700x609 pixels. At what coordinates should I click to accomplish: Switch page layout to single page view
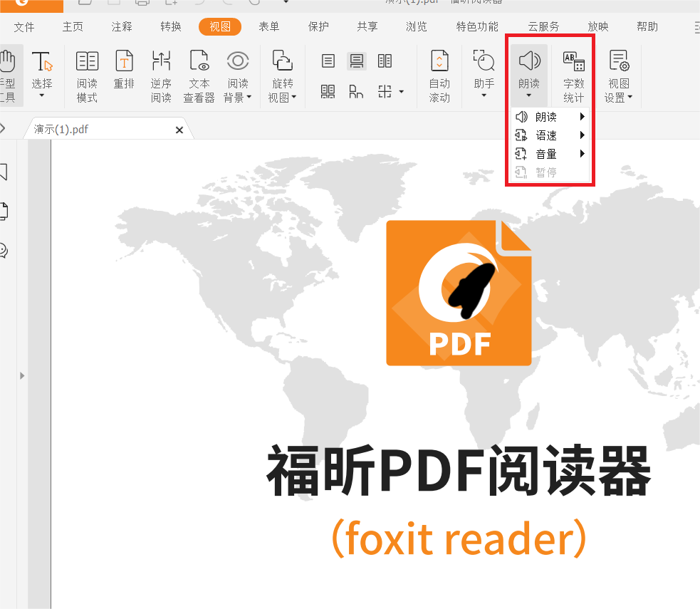328,61
